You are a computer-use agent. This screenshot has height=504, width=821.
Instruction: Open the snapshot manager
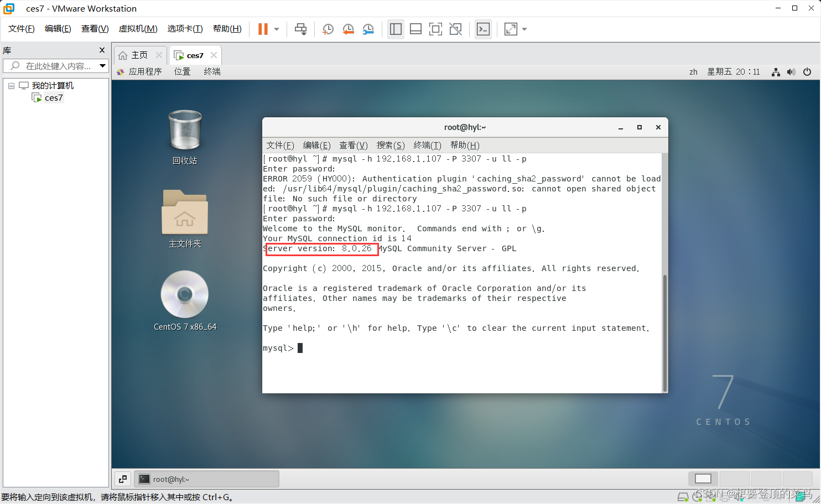tap(368, 29)
